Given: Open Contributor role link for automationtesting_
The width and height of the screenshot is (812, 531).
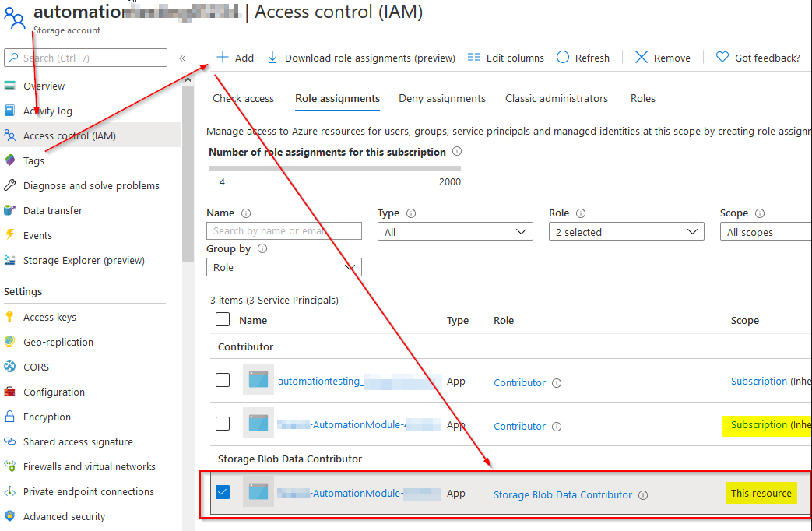Looking at the screenshot, I should (x=519, y=382).
